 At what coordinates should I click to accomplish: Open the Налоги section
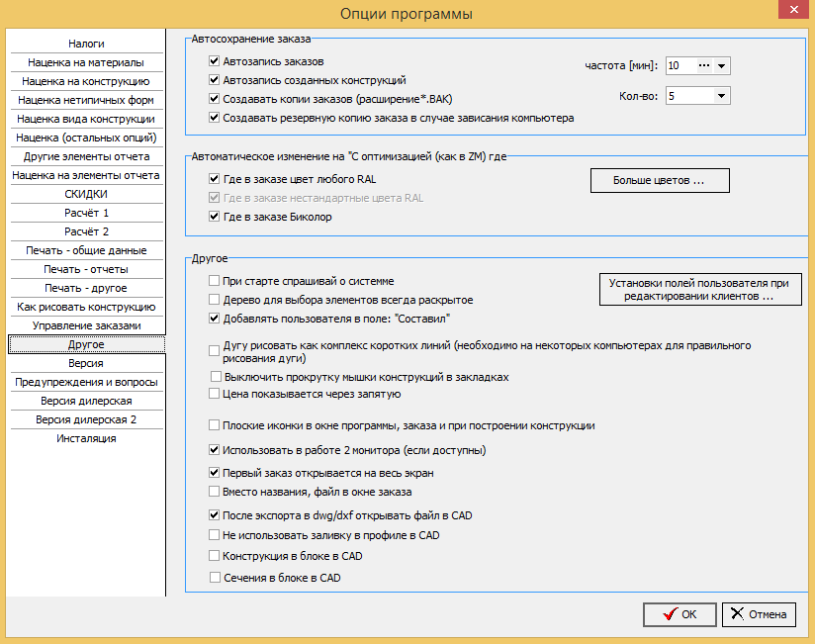(x=86, y=44)
